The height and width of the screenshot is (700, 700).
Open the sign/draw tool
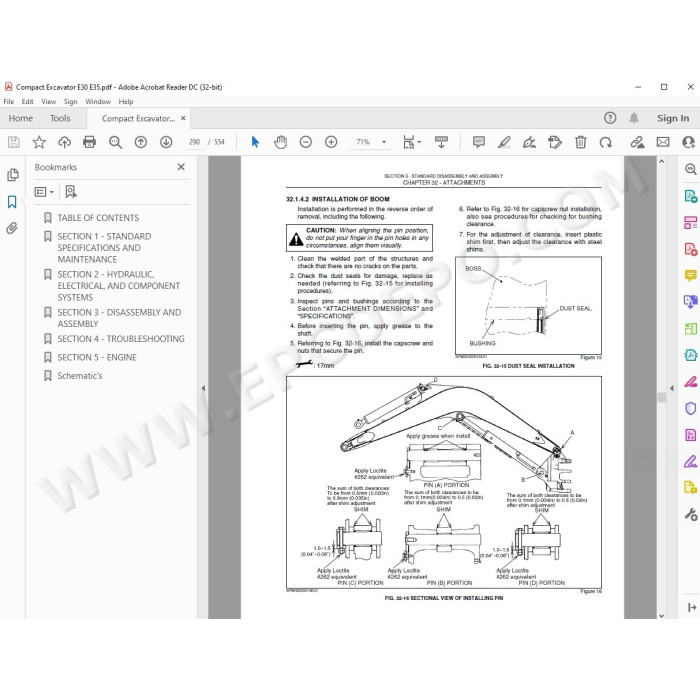point(529,142)
